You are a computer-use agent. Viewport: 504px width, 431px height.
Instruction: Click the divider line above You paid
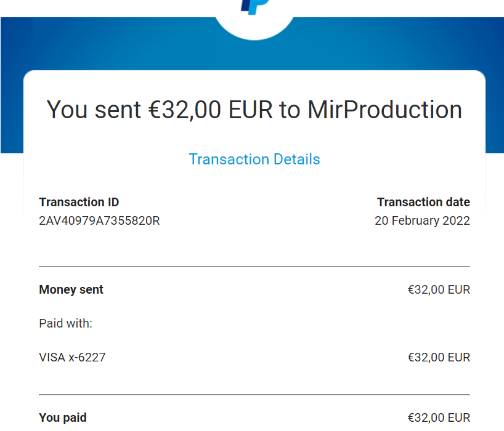pyautogui.click(x=254, y=394)
